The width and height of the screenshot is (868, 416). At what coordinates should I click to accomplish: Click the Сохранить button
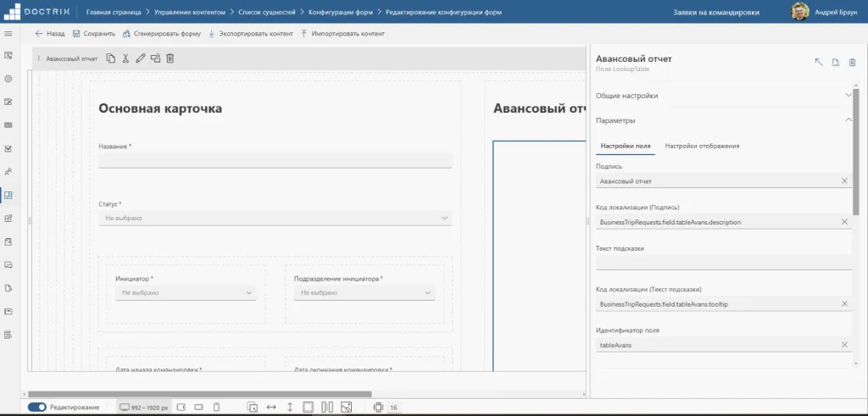(x=93, y=34)
